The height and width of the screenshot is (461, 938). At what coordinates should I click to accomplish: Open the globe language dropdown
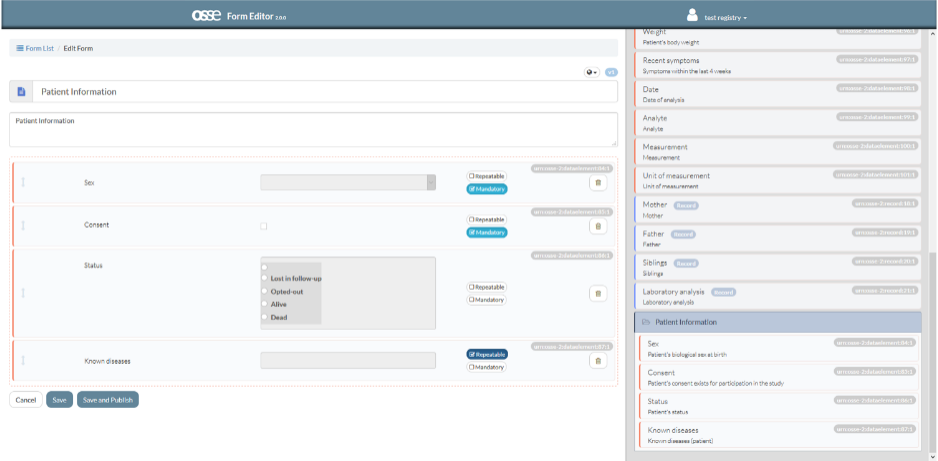[x=592, y=72]
